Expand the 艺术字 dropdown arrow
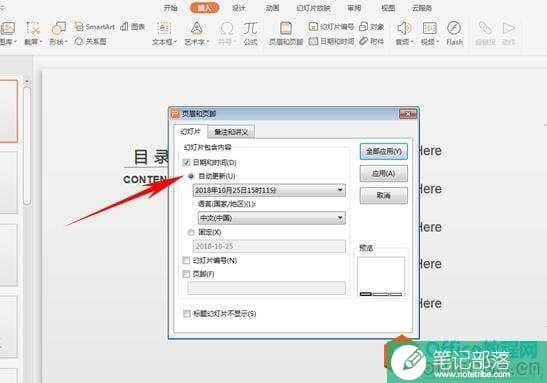547x383 pixels. click(x=208, y=42)
